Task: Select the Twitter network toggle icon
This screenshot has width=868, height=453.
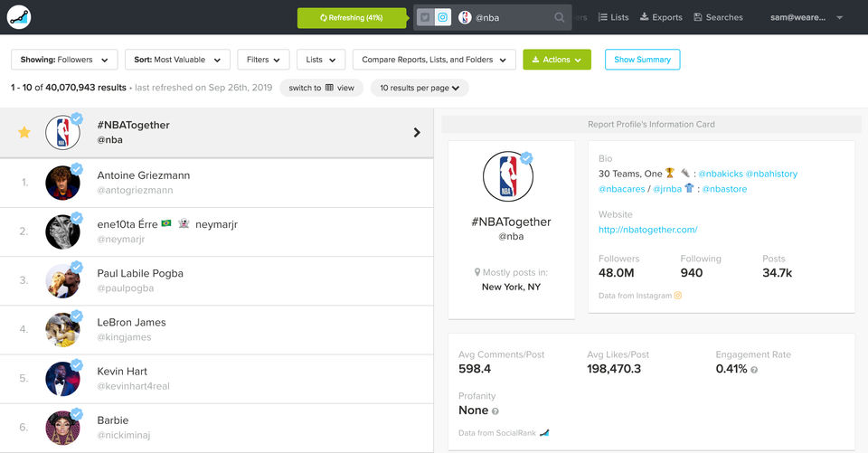Action: coord(425,17)
